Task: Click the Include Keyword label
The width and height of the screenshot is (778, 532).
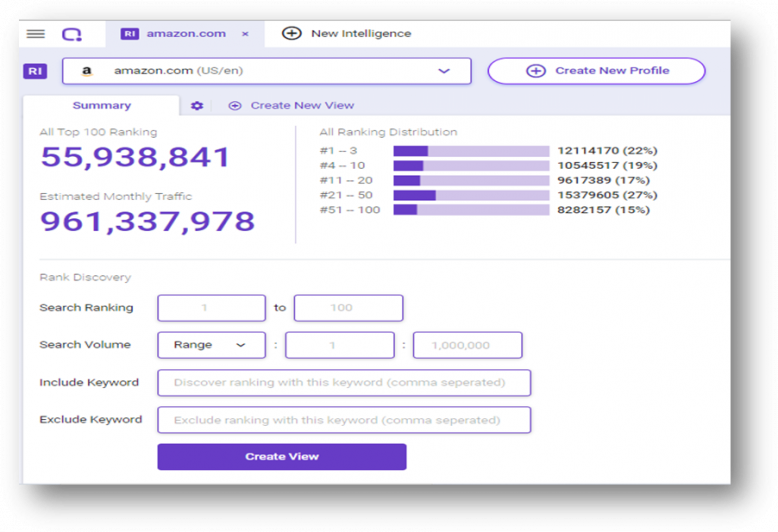Action: pyautogui.click(x=89, y=383)
